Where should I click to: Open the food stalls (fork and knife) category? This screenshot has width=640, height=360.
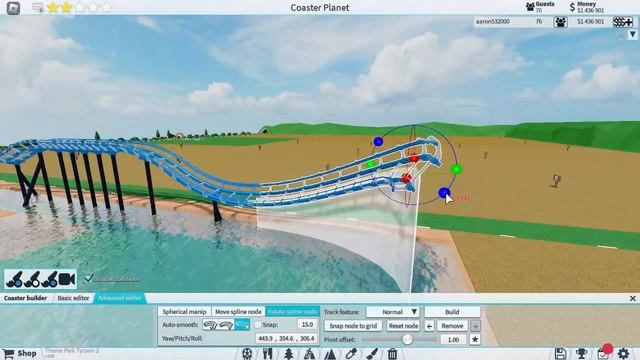pos(268,353)
